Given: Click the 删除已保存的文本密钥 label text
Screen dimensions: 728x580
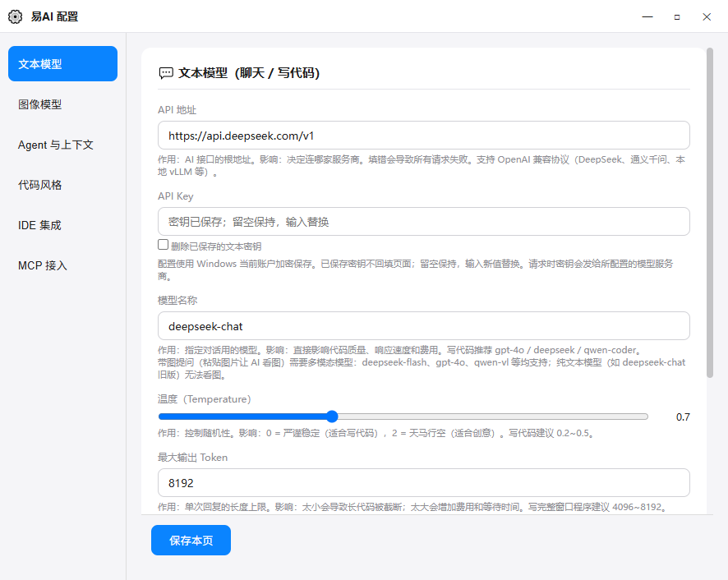Looking at the screenshot, I should pos(216,246).
